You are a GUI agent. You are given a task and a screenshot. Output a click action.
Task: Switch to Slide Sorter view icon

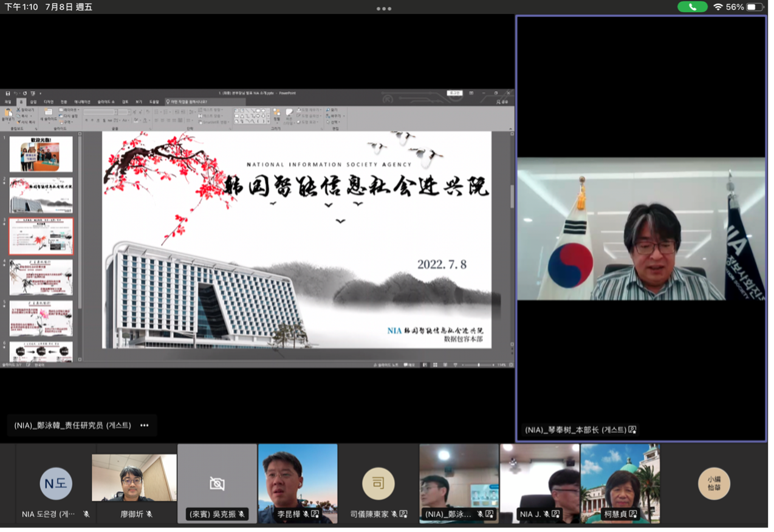[x=435, y=365]
